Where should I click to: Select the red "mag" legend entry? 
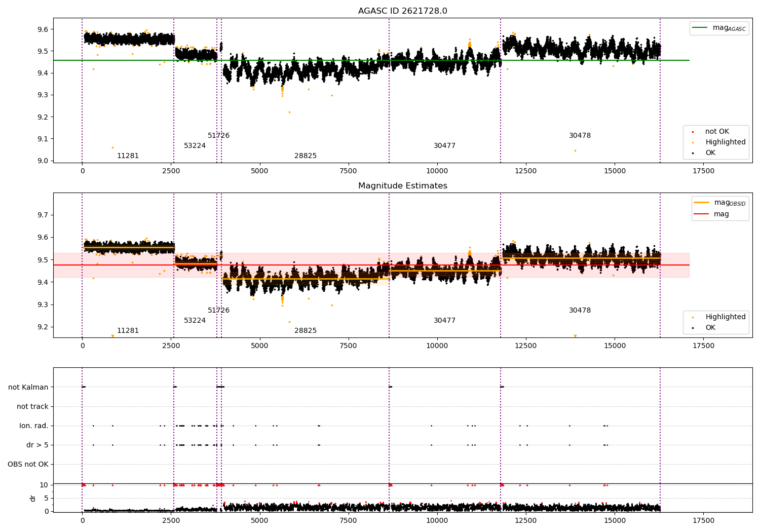711,214
